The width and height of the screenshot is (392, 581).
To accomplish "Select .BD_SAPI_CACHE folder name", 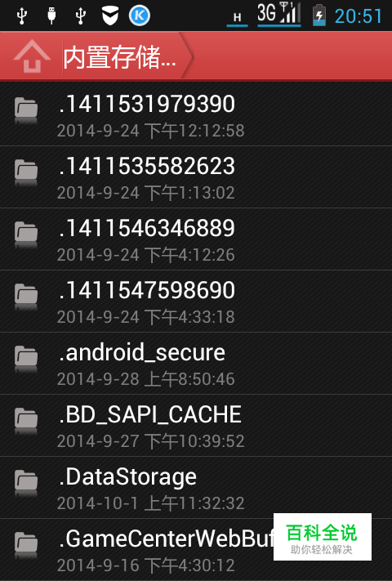I will [150, 414].
